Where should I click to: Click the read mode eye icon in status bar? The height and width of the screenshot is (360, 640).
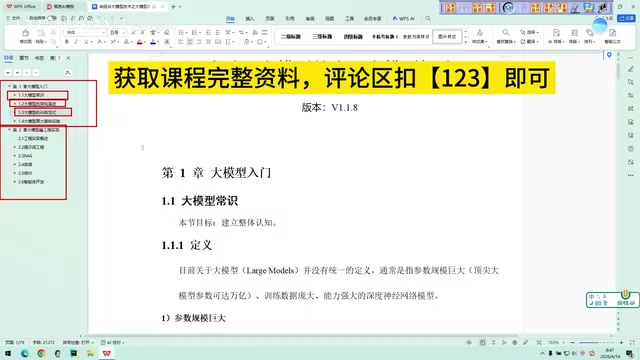pos(469,342)
